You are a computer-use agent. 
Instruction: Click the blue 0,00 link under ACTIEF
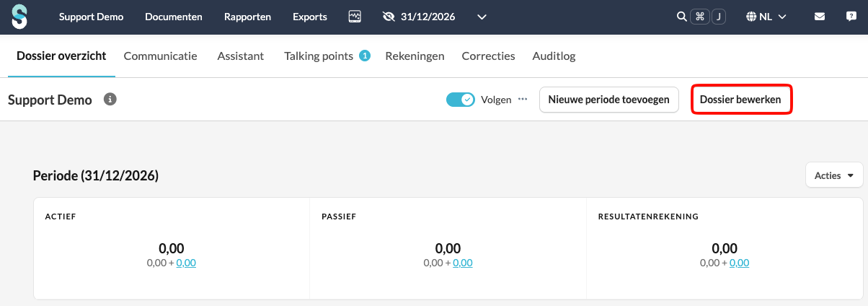pyautogui.click(x=186, y=263)
